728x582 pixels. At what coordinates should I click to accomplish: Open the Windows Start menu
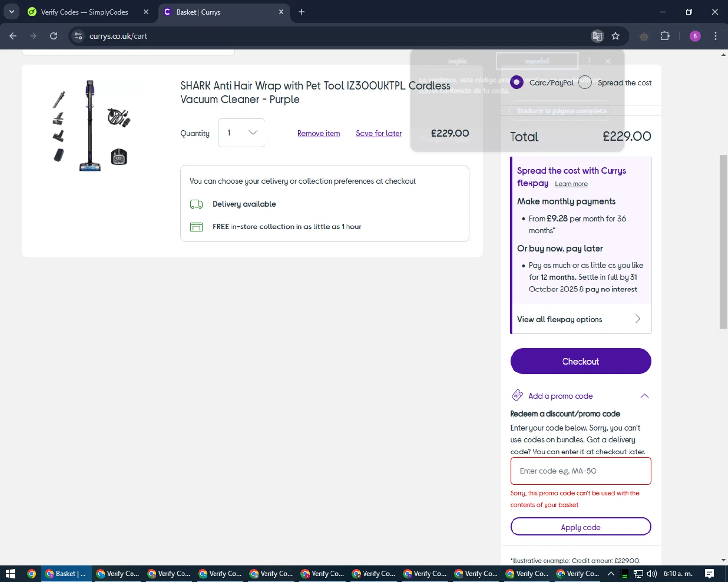(x=11, y=574)
